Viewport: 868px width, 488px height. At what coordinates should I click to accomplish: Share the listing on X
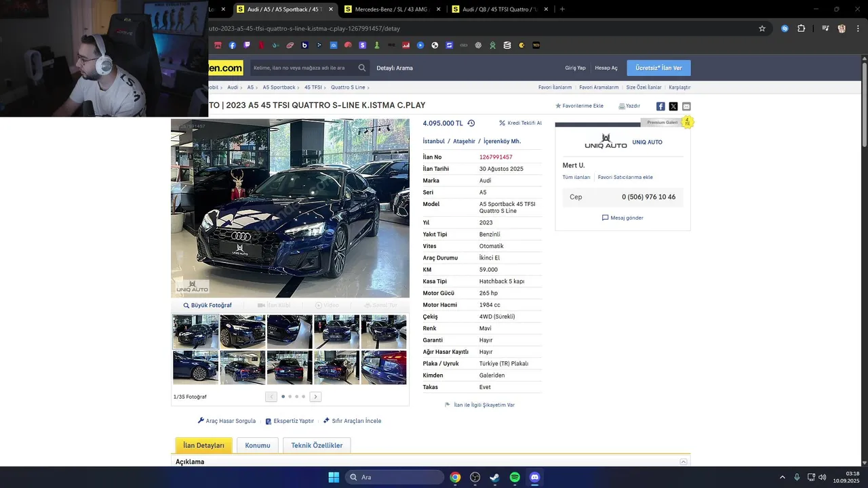(673, 106)
